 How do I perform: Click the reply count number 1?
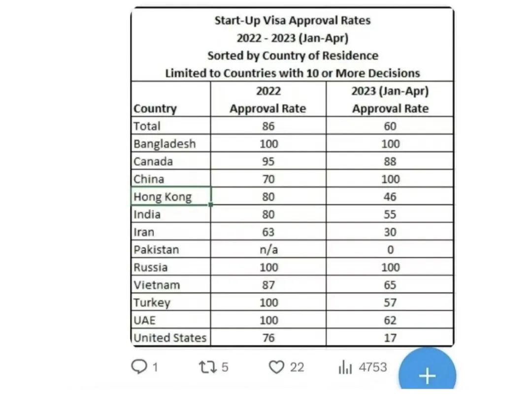155,367
